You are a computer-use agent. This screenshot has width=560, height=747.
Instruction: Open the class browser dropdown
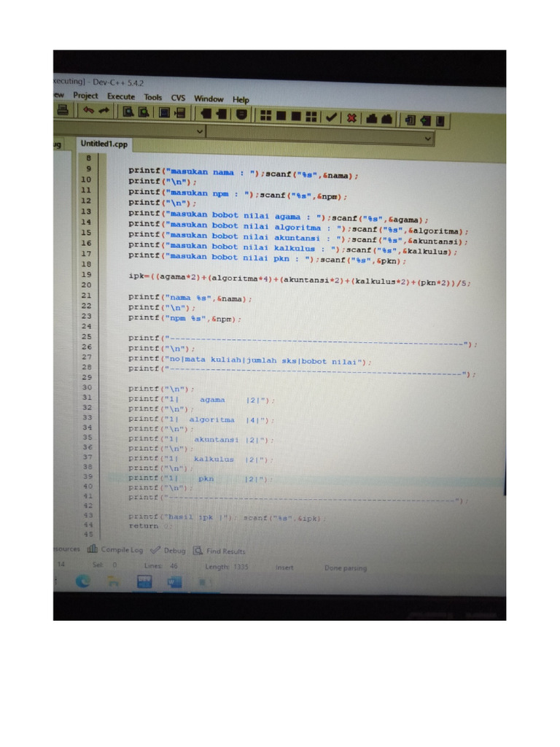pyautogui.click(x=200, y=131)
